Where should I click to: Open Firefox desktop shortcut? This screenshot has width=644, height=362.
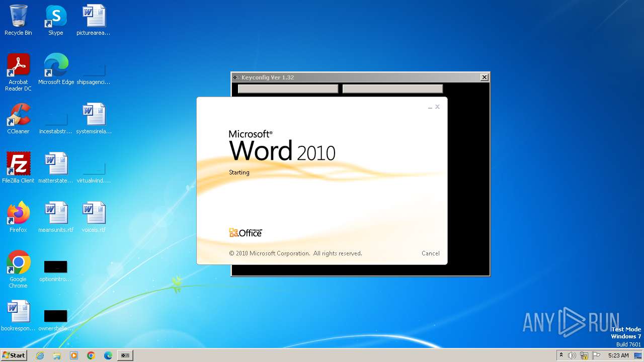point(18,217)
